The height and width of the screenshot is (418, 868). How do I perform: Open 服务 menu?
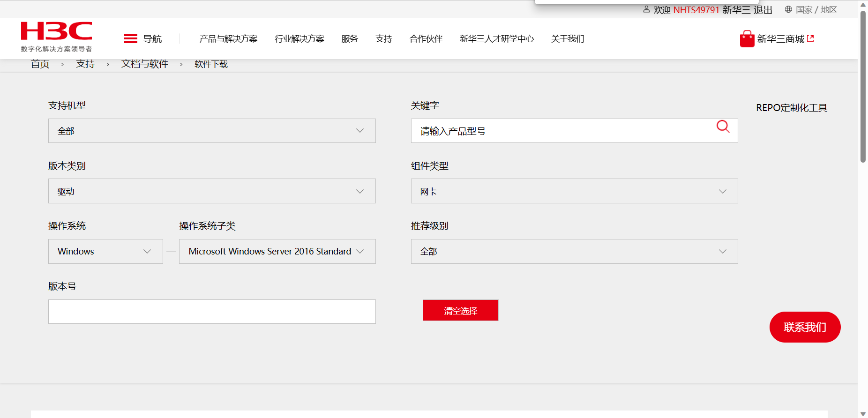click(350, 39)
